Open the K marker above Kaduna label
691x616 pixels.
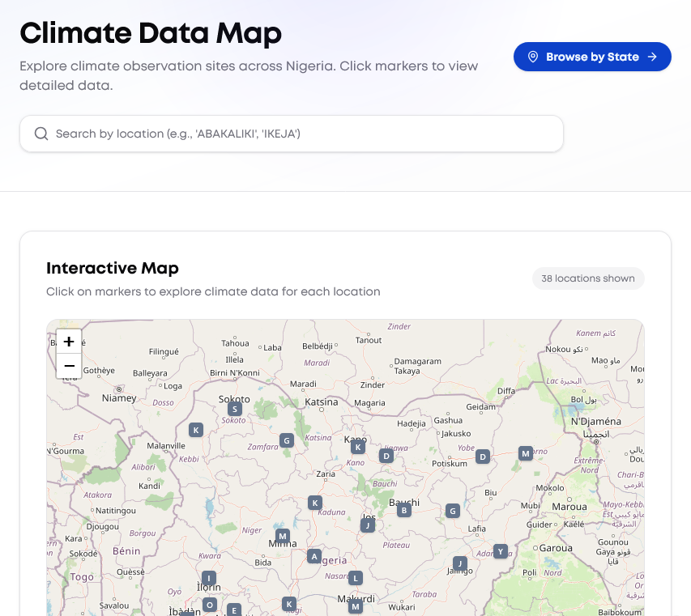[315, 503]
